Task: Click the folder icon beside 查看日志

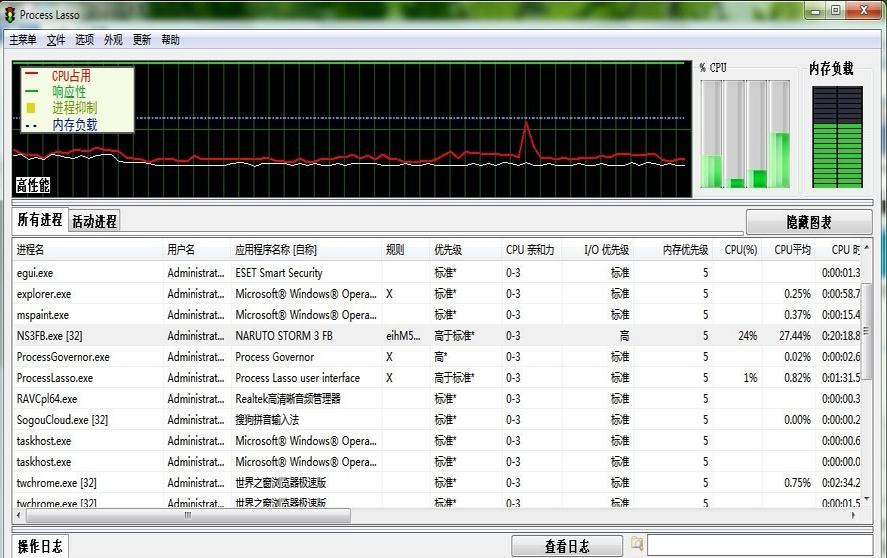Action: (637, 544)
